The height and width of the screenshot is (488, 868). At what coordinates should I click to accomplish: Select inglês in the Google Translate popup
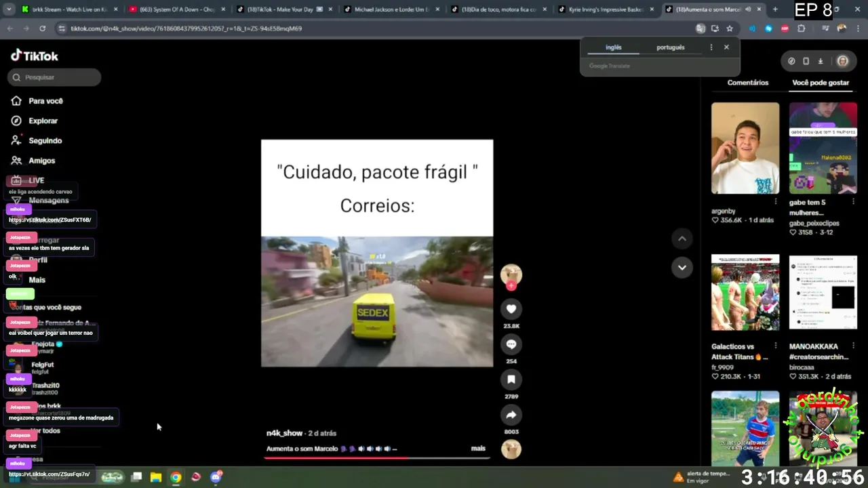(614, 47)
